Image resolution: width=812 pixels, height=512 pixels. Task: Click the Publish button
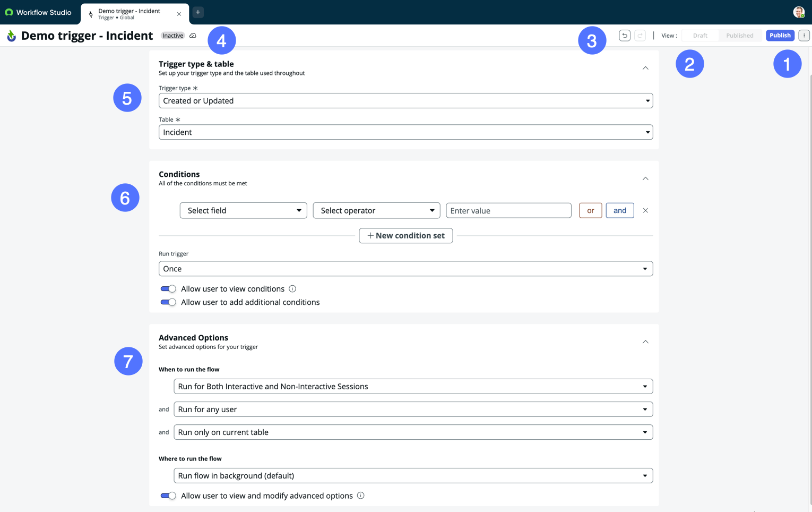point(780,36)
